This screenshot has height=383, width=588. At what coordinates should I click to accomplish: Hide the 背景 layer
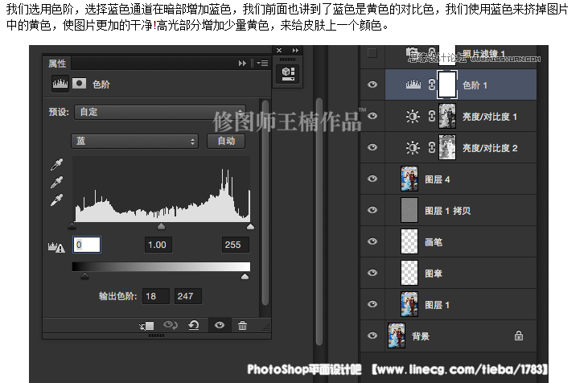click(372, 336)
